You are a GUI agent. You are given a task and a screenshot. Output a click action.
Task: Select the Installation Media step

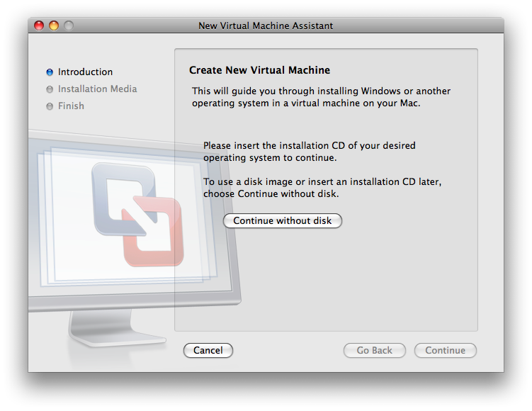[97, 89]
